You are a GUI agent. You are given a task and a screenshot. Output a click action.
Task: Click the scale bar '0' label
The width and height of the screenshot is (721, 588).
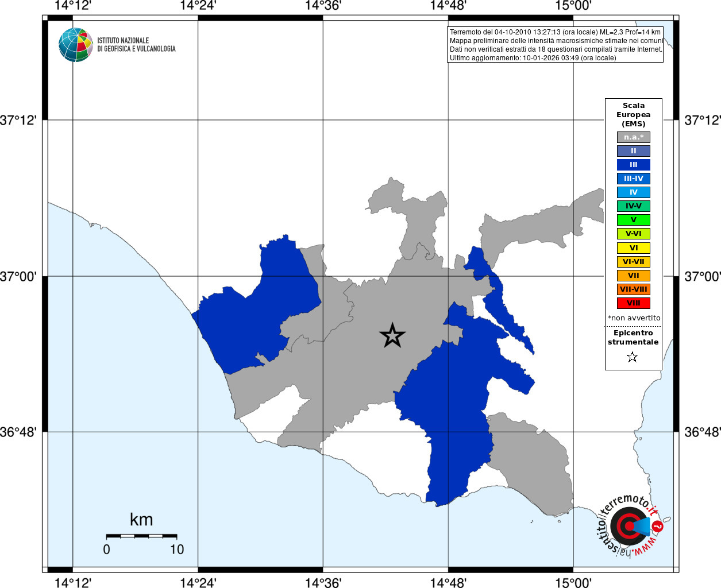[106, 550]
